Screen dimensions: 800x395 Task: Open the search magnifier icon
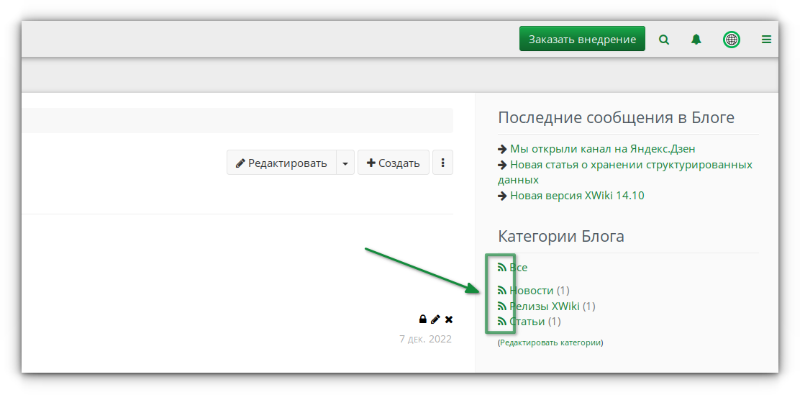663,39
